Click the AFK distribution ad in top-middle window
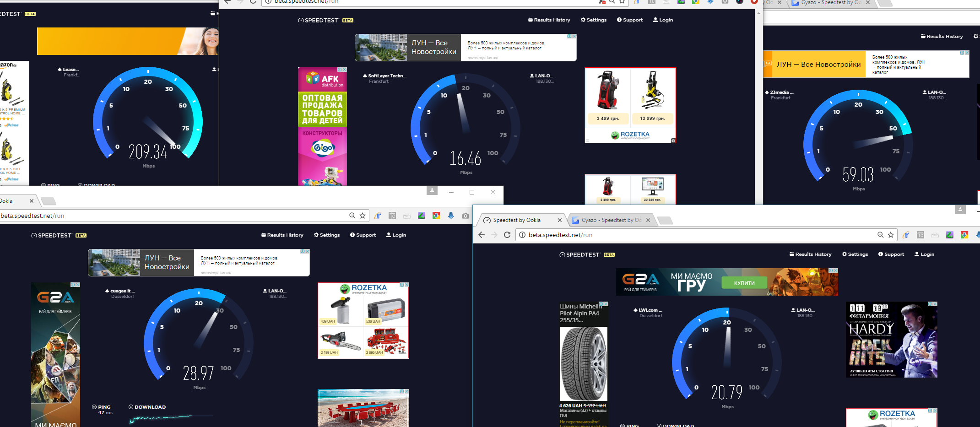The height and width of the screenshot is (427, 980). (x=322, y=126)
